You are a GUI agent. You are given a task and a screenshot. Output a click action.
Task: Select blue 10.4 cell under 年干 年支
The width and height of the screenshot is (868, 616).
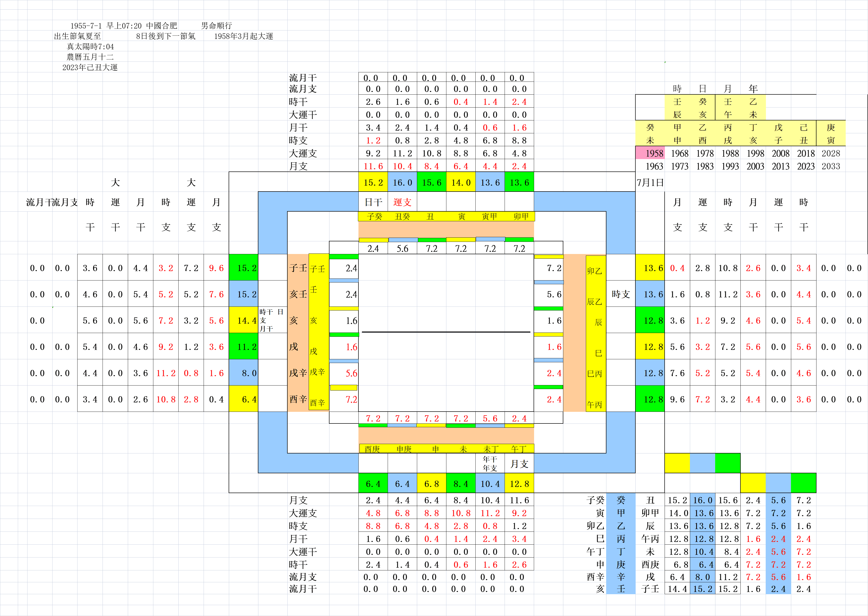490,483
